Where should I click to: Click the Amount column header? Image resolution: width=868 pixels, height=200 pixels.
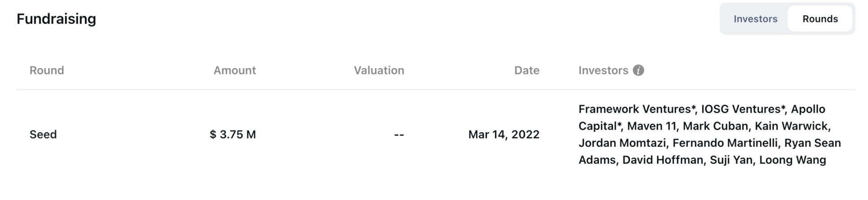(234, 70)
